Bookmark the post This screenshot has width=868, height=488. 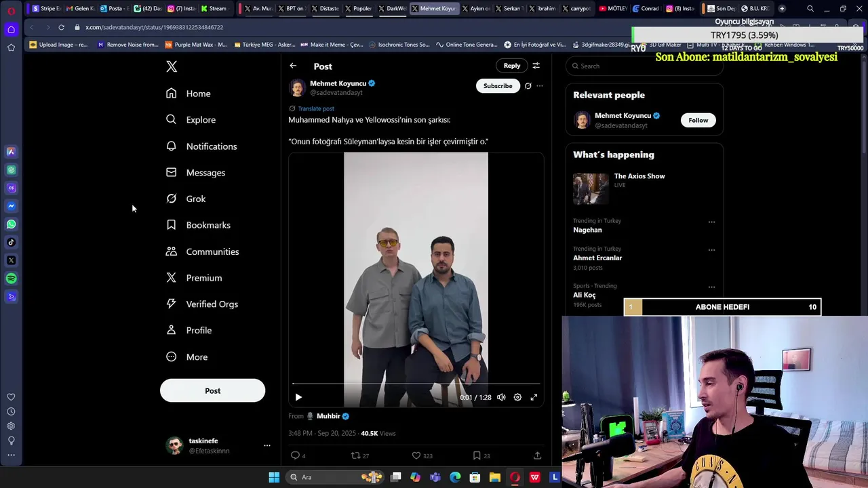pyautogui.click(x=477, y=455)
